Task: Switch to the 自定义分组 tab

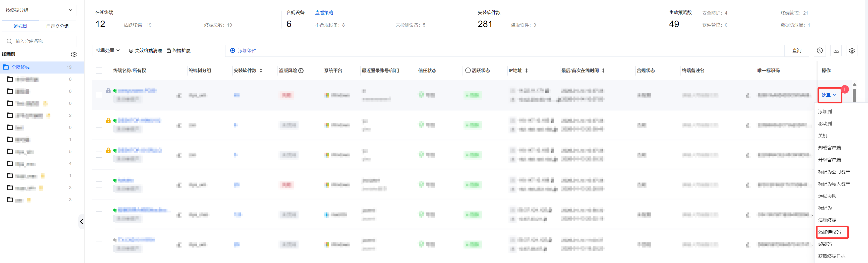Action: coord(57,26)
